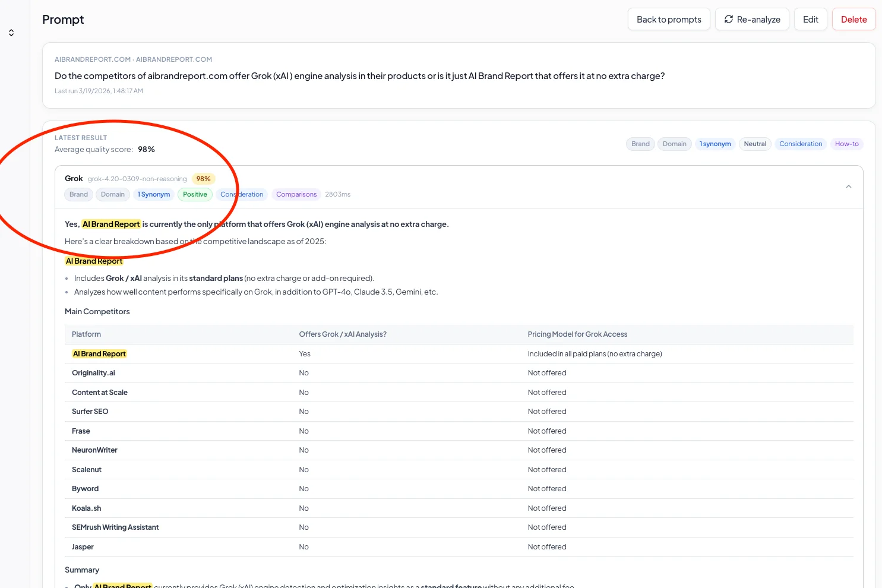Click the 98% score badge beside Grok

point(203,179)
